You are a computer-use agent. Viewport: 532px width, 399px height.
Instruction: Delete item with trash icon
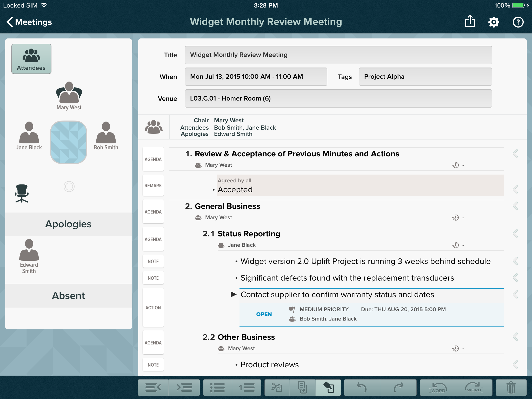tap(511, 388)
